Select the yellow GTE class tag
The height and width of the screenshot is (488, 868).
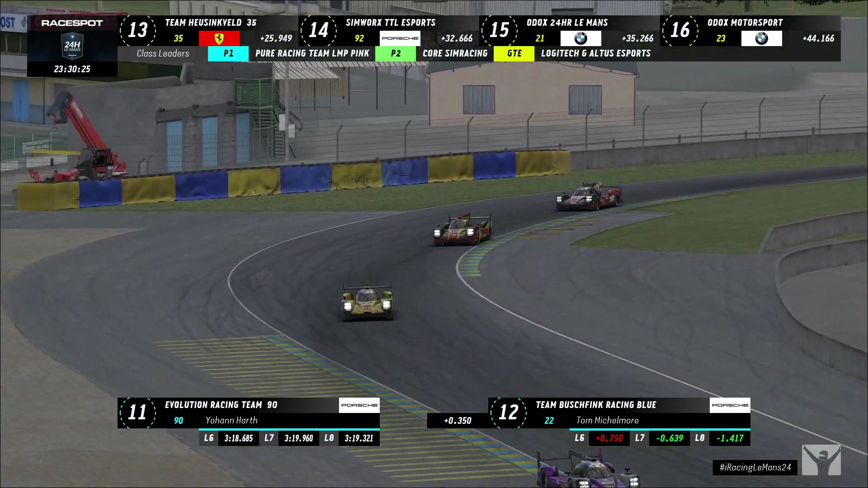click(514, 53)
